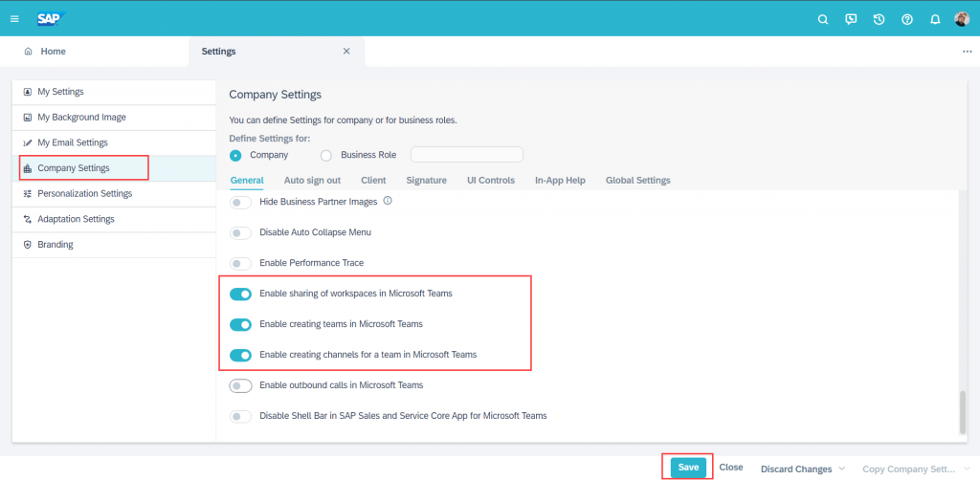Screen dimensions: 980x480
Task: Switch to the Signature tab
Action: coord(426,181)
